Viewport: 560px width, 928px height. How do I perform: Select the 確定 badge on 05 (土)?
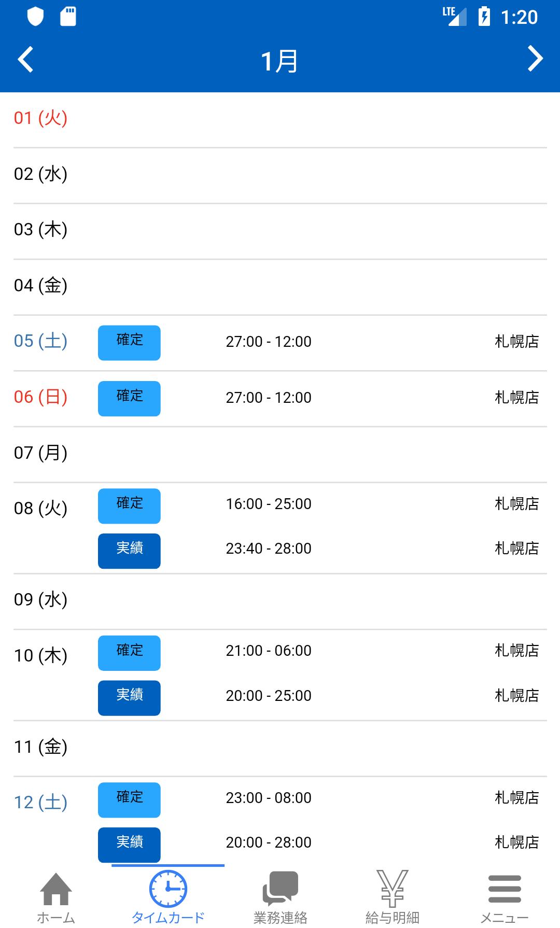coord(129,343)
